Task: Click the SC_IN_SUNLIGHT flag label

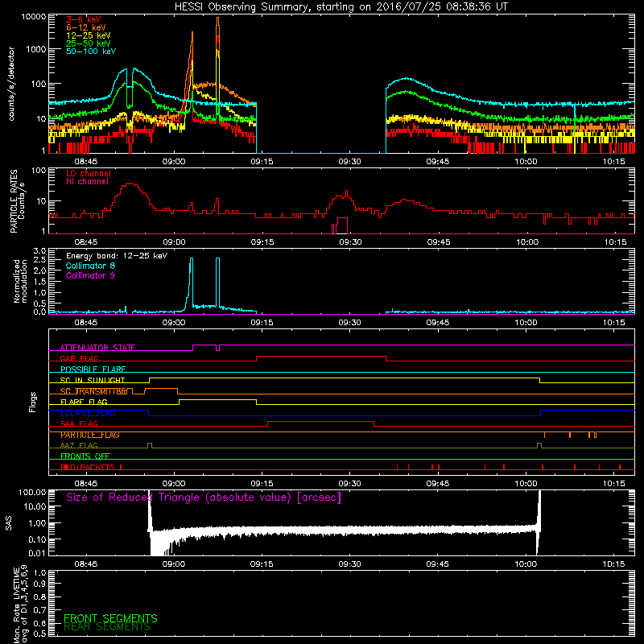Action: pyautogui.click(x=93, y=380)
